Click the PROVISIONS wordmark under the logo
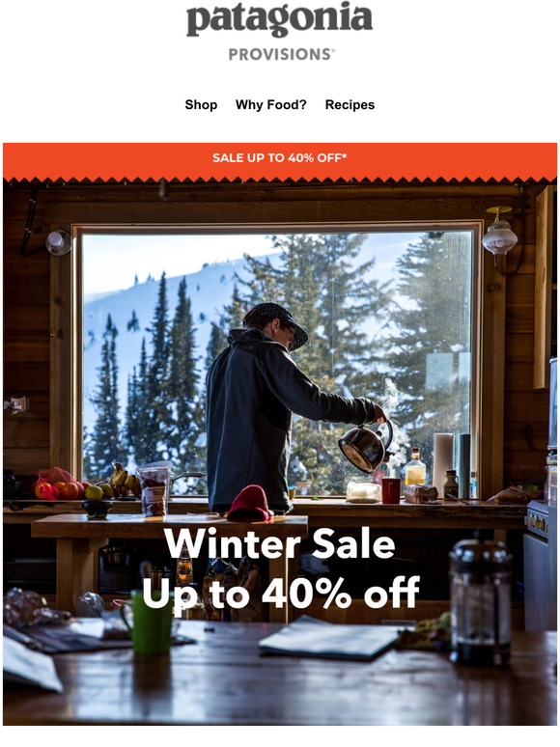Screen dimensions: 560x747 tap(281, 54)
